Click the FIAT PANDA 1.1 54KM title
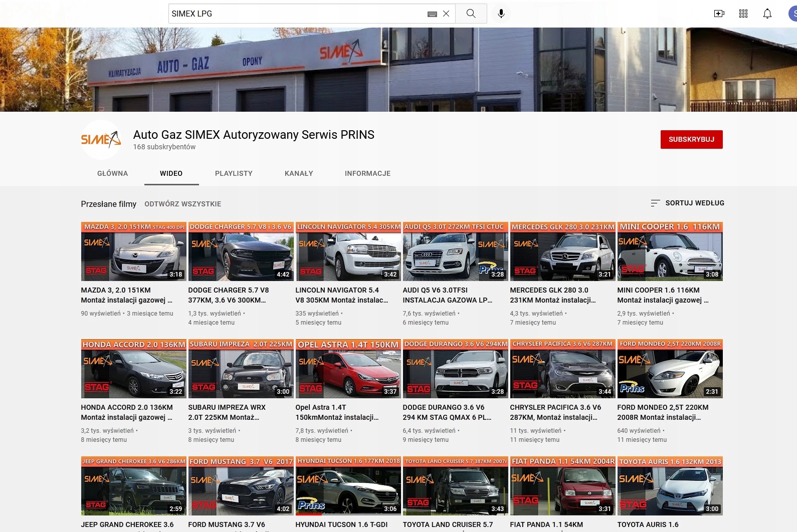Viewport: 797px width, 532px height. pyautogui.click(x=547, y=524)
